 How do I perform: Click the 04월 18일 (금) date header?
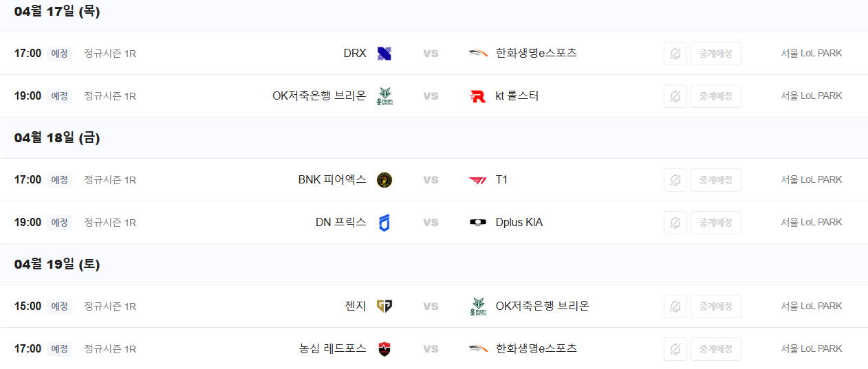coord(57,137)
